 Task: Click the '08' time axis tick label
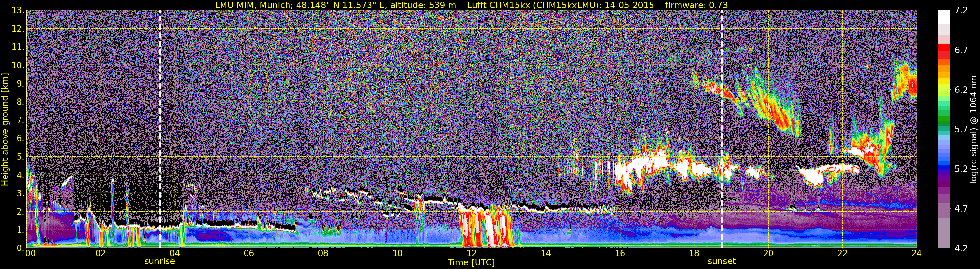point(323,253)
